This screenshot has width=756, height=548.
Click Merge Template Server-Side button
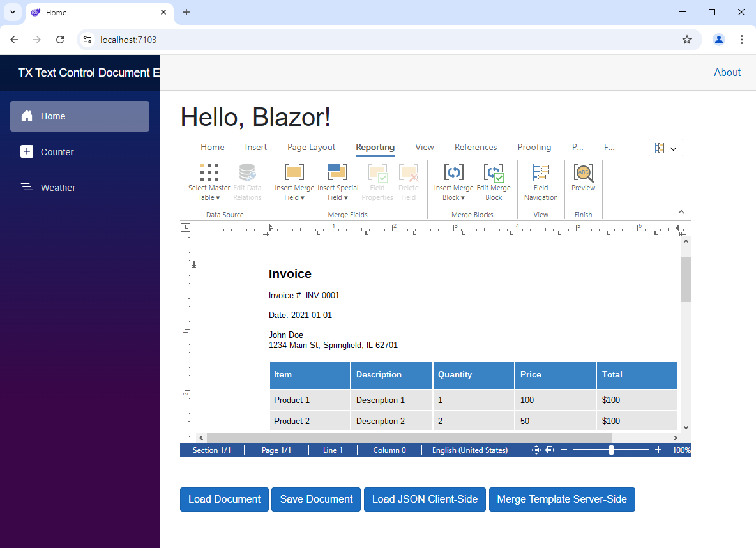tap(562, 499)
